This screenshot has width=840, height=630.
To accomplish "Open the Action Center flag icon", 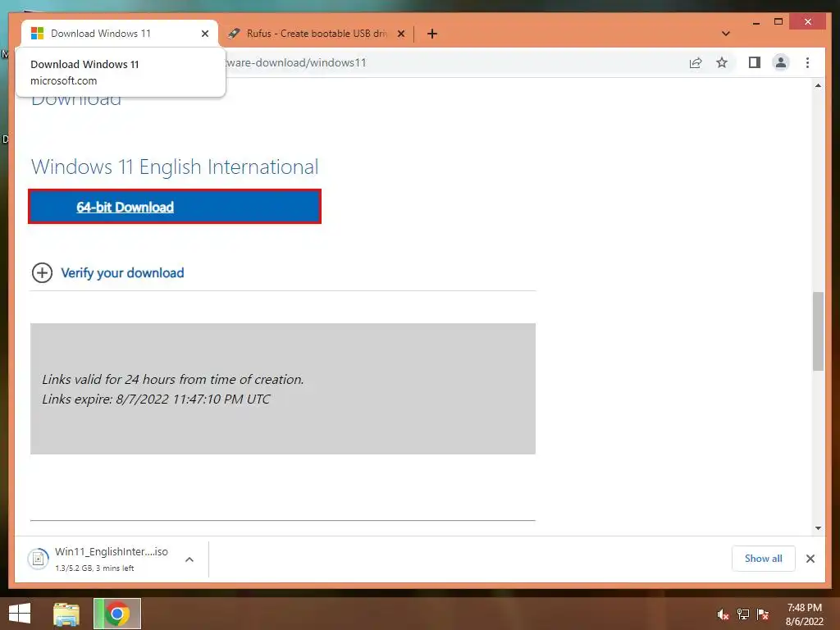I will (x=762, y=614).
